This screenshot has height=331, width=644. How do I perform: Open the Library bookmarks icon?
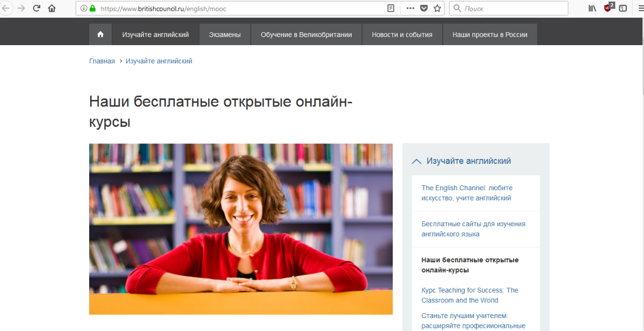point(592,9)
